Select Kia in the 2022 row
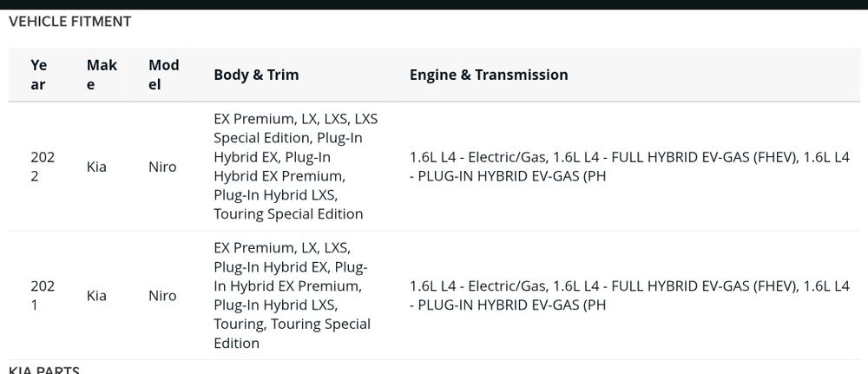 96,167
